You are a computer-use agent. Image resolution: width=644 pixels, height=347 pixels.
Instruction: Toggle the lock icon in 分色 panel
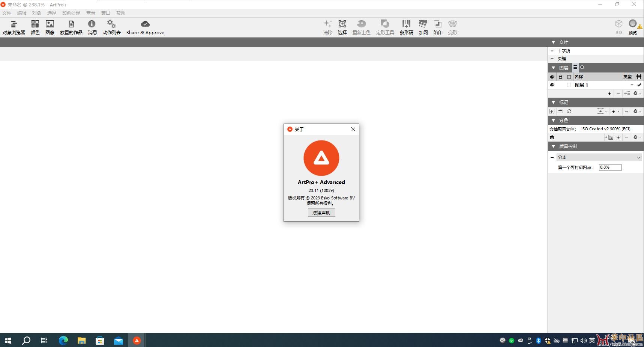point(552,137)
